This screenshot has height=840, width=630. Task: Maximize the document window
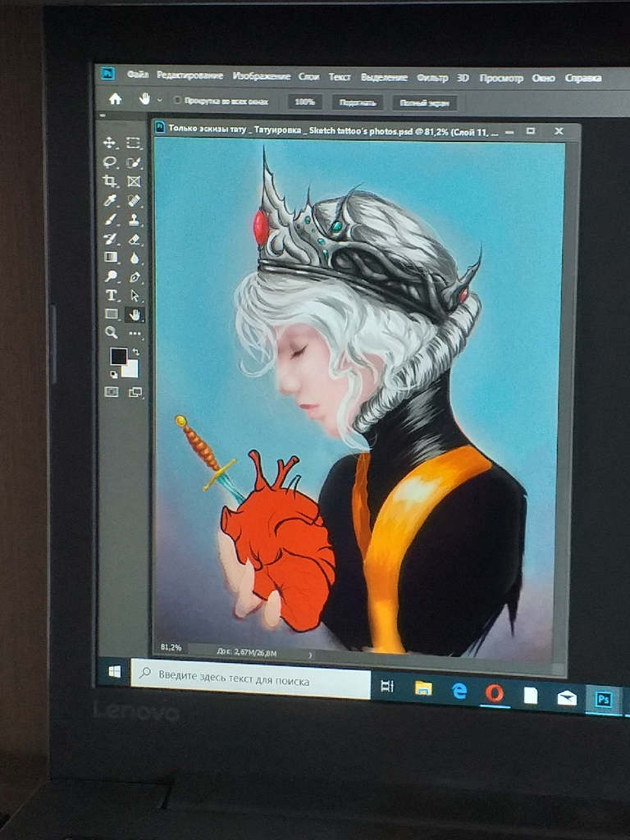click(531, 130)
